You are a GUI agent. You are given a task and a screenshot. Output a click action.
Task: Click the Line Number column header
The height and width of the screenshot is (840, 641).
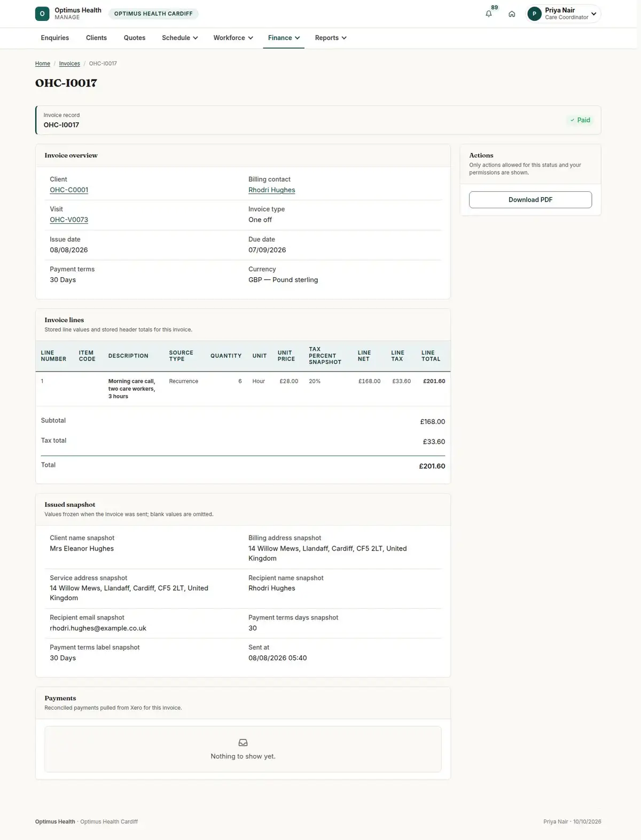click(x=53, y=356)
